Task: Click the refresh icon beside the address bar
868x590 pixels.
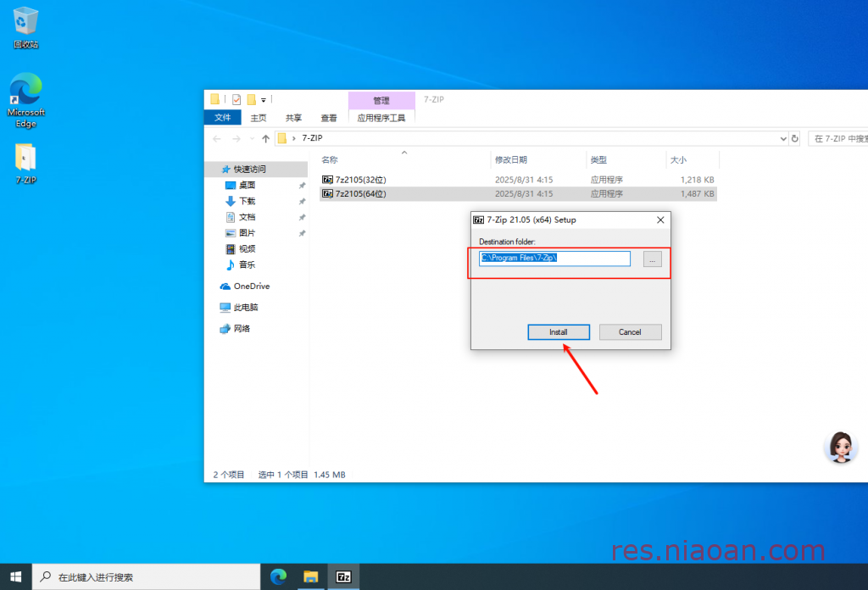Action: 794,138
